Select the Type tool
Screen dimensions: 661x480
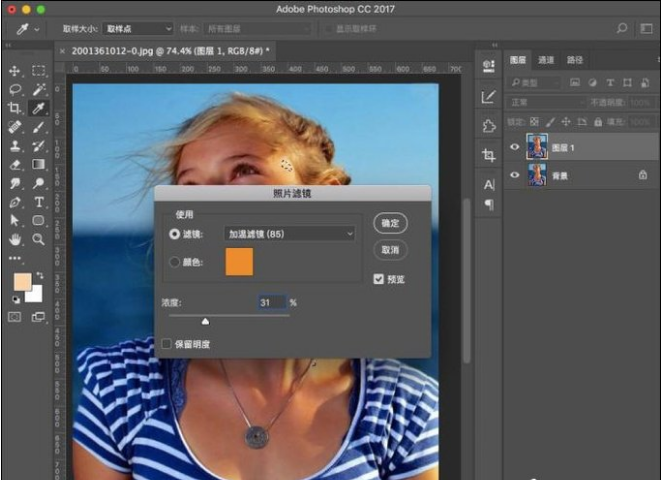pyautogui.click(x=38, y=202)
